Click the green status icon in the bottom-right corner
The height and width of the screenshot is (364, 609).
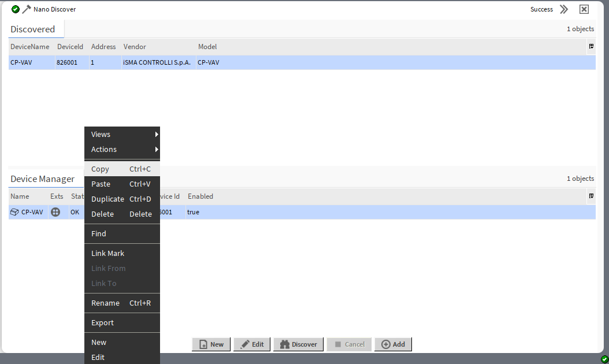tap(604, 359)
